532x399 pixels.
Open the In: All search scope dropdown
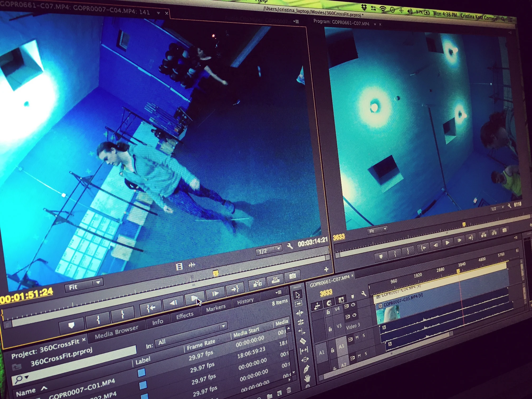(191, 335)
